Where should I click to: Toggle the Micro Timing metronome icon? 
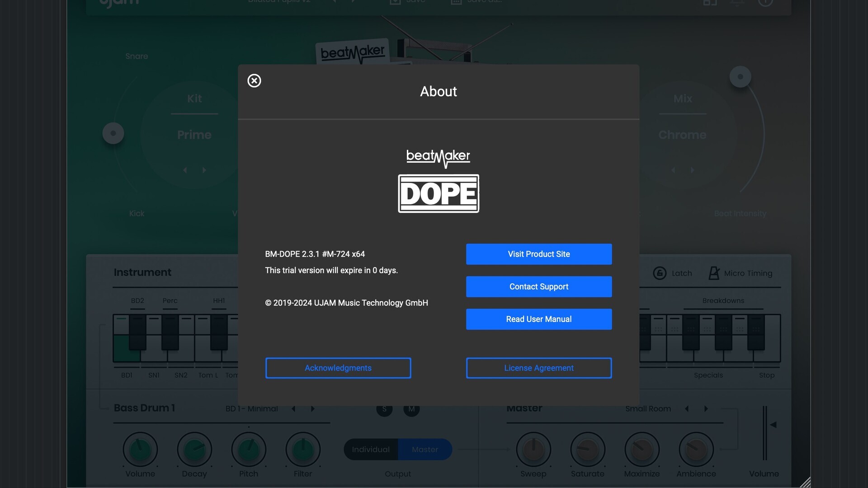[714, 273]
